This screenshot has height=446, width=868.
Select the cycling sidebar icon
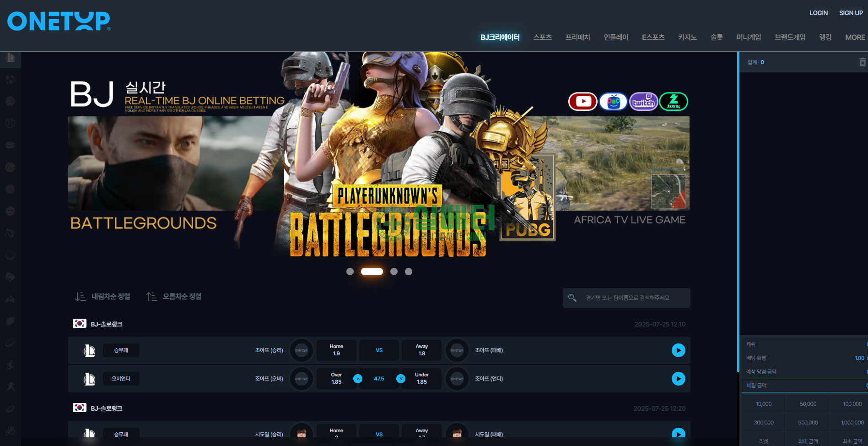tap(10, 431)
